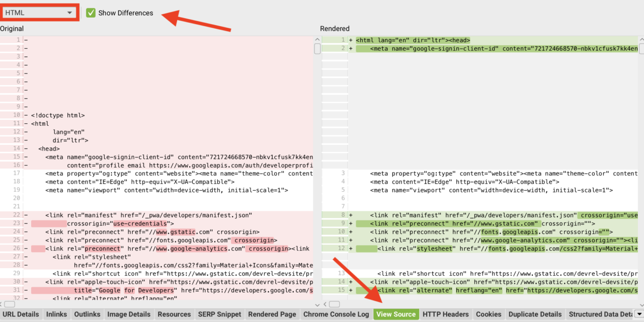Click the scroll-left arrow of the Rendered pane
The width and height of the screenshot is (644, 322).
[x=325, y=304]
